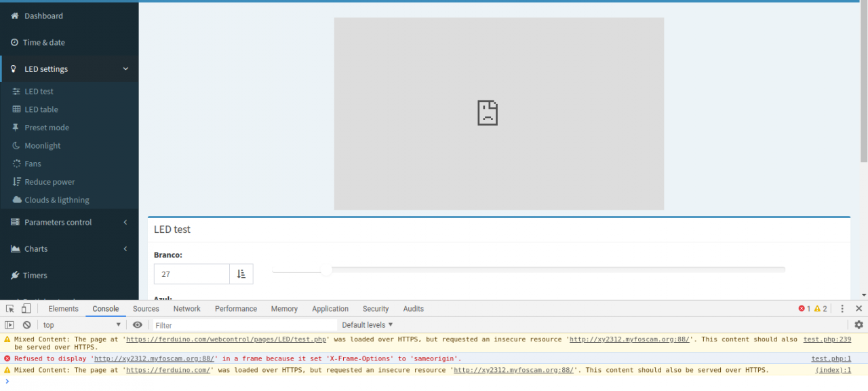Open the Default levels dropdown
This screenshot has height=391, width=868.
[368, 325]
